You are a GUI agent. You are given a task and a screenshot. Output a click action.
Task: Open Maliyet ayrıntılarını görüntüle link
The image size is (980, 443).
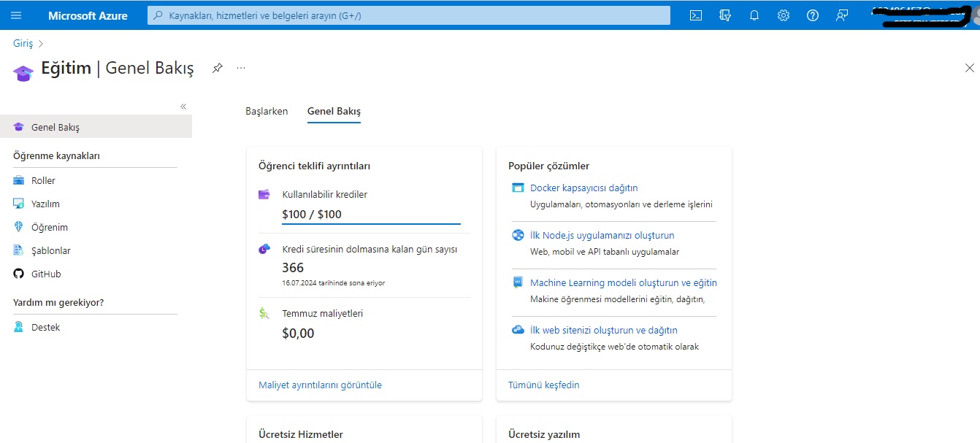pyautogui.click(x=320, y=385)
